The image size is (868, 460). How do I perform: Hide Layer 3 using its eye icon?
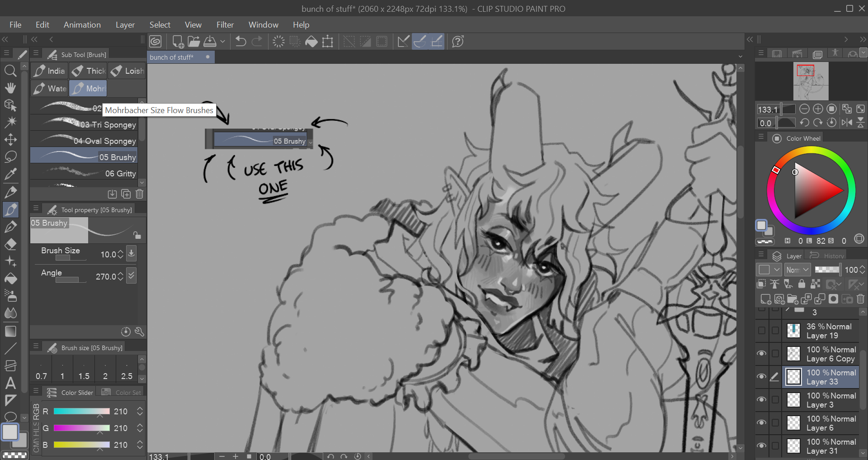pyautogui.click(x=762, y=400)
